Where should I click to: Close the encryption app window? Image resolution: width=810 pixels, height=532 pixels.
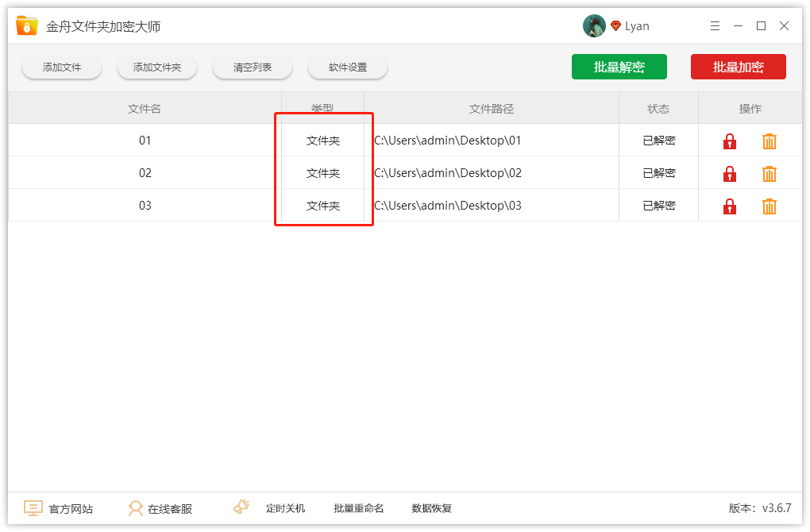[x=784, y=26]
